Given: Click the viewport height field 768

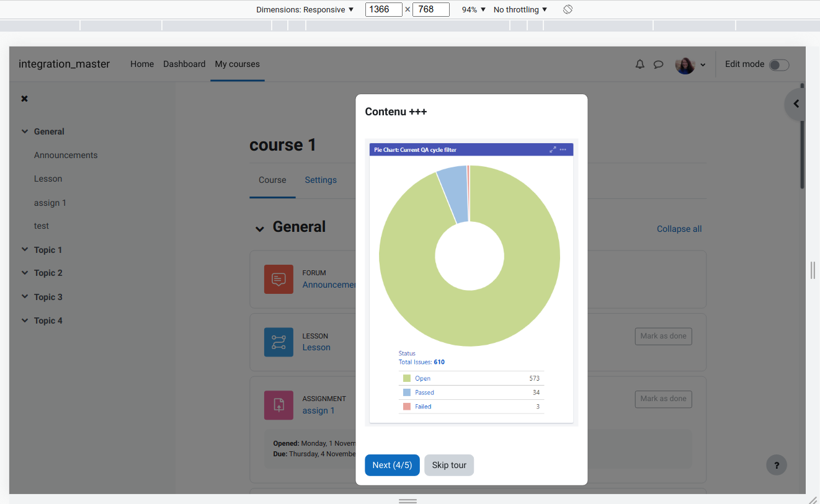Looking at the screenshot, I should click(430, 9).
